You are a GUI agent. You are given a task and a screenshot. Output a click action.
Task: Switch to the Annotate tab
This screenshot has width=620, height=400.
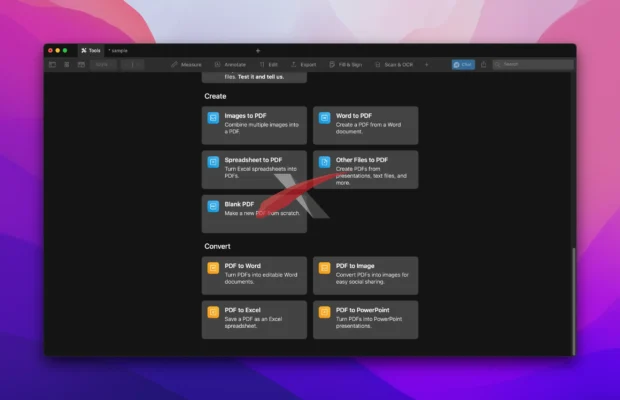point(231,64)
